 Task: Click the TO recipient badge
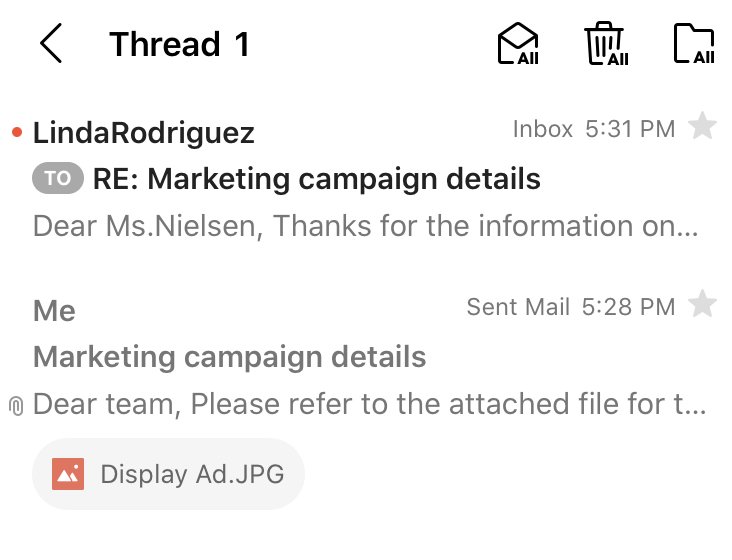tap(58, 179)
